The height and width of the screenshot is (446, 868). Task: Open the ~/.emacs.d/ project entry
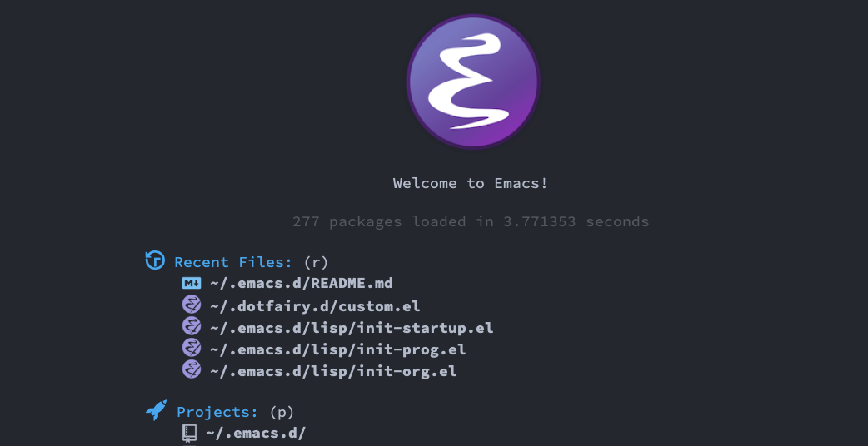[256, 434]
